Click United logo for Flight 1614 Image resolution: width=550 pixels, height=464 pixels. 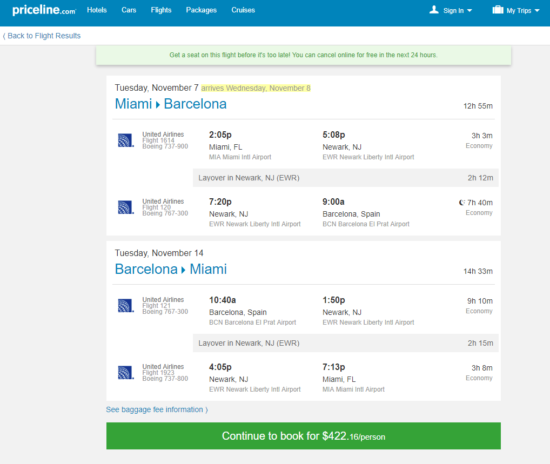click(x=126, y=140)
